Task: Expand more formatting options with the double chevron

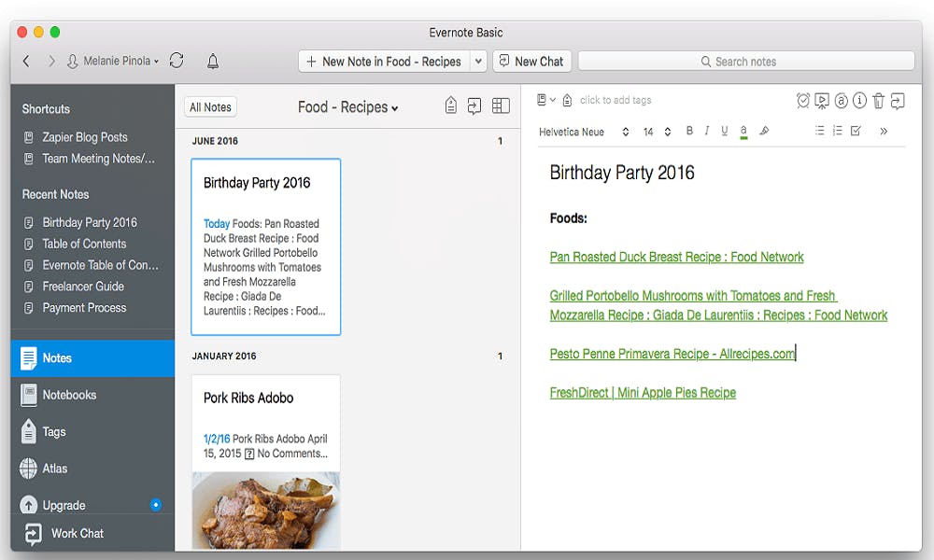Action: tap(884, 131)
